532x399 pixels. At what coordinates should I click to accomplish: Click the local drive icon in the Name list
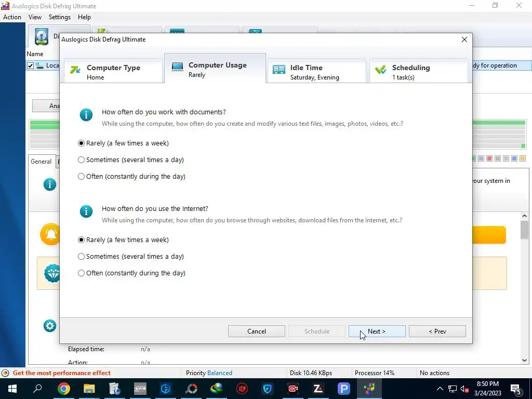click(x=39, y=65)
